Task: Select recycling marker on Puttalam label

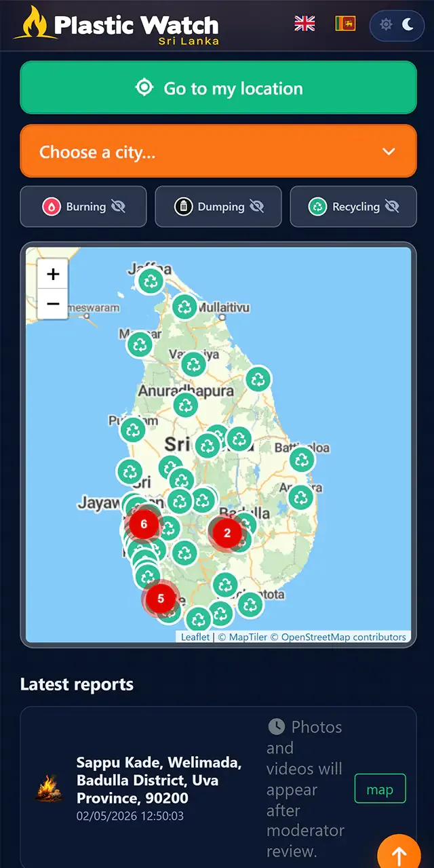Action: (133, 429)
